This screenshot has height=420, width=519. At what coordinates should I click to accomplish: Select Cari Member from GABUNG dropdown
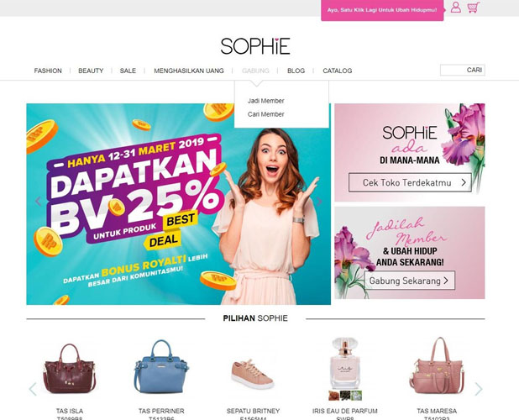(265, 114)
